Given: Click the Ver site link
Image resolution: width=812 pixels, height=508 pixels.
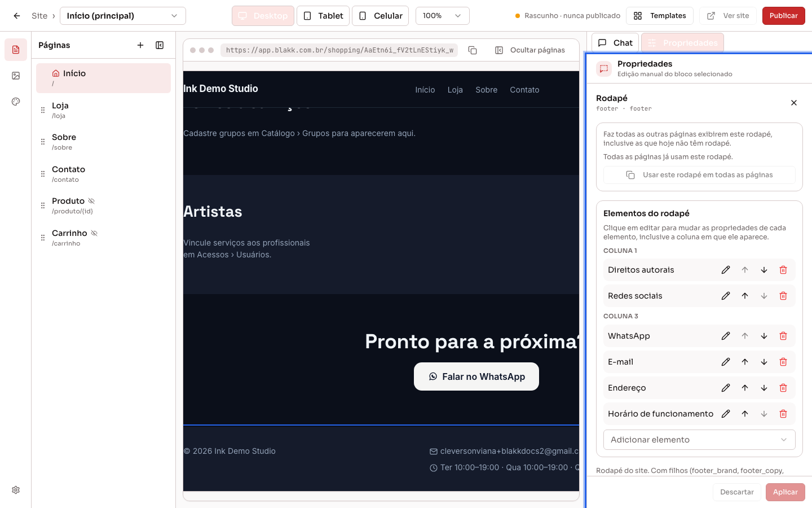Looking at the screenshot, I should (729, 16).
